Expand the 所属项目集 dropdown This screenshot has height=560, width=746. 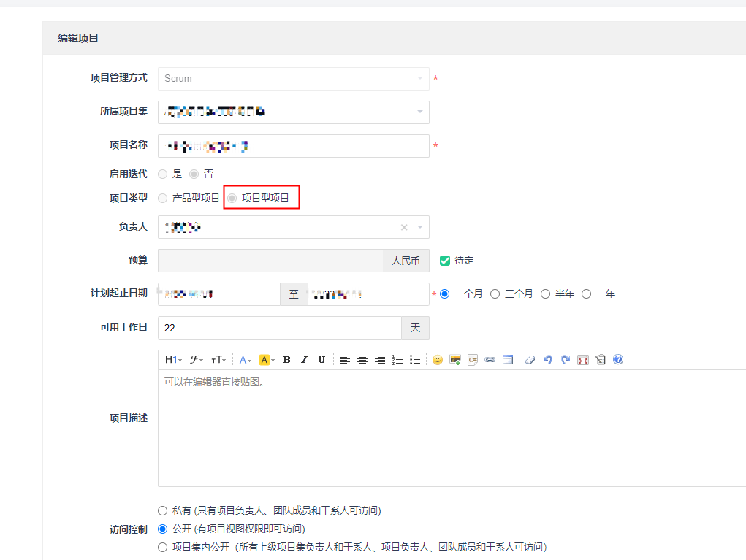[x=294, y=112]
